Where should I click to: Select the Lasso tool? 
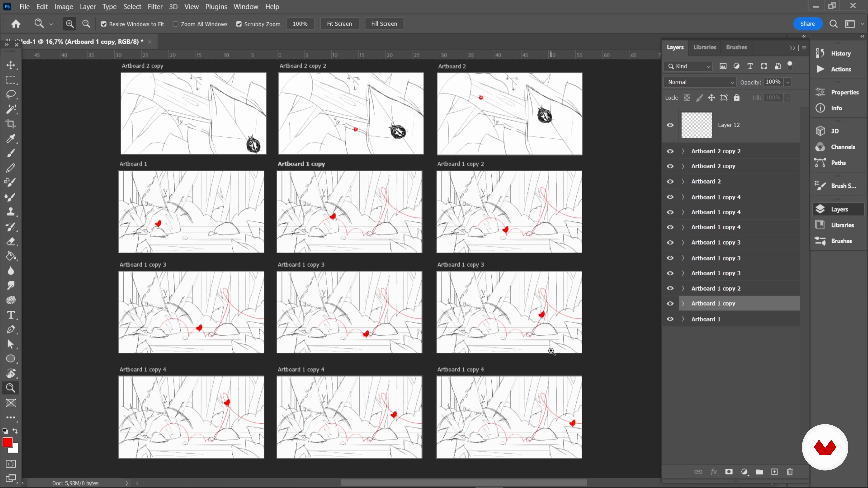tap(11, 95)
